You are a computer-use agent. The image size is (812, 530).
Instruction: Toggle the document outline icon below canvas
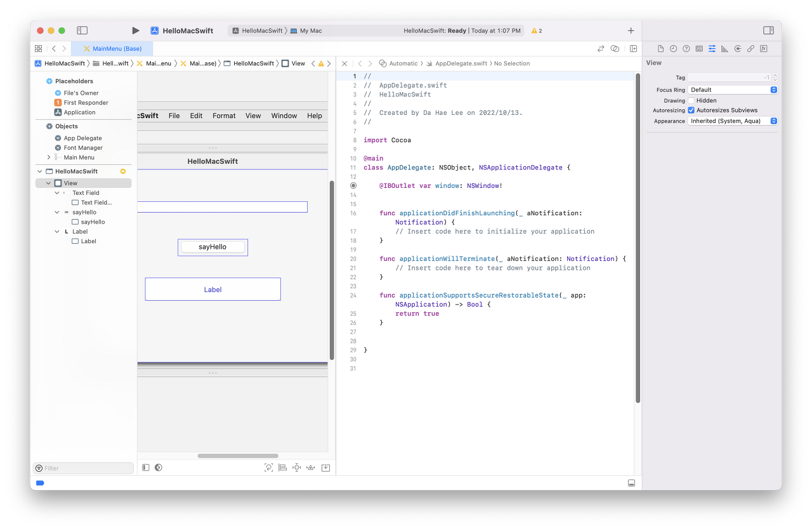tap(145, 467)
